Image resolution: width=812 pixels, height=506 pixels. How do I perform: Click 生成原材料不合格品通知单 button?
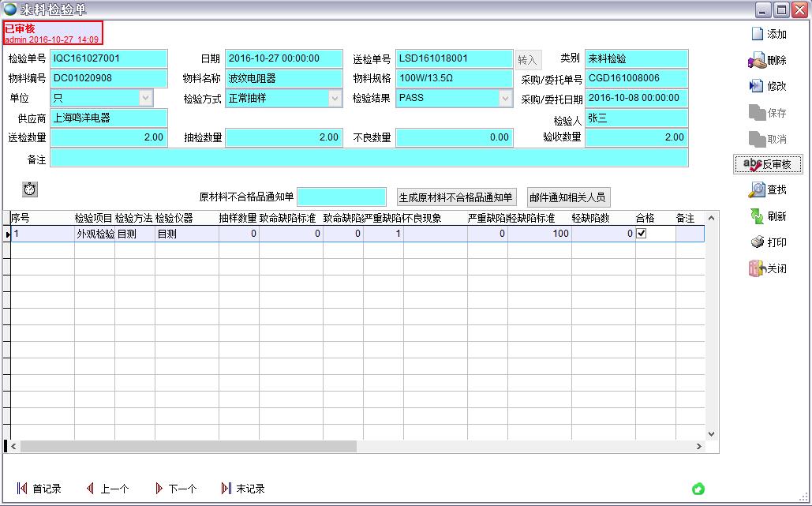click(455, 197)
